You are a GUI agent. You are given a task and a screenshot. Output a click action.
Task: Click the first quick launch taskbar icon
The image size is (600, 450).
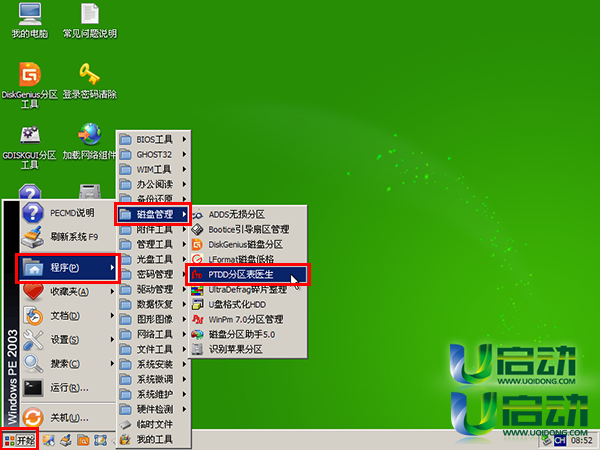(x=49, y=440)
